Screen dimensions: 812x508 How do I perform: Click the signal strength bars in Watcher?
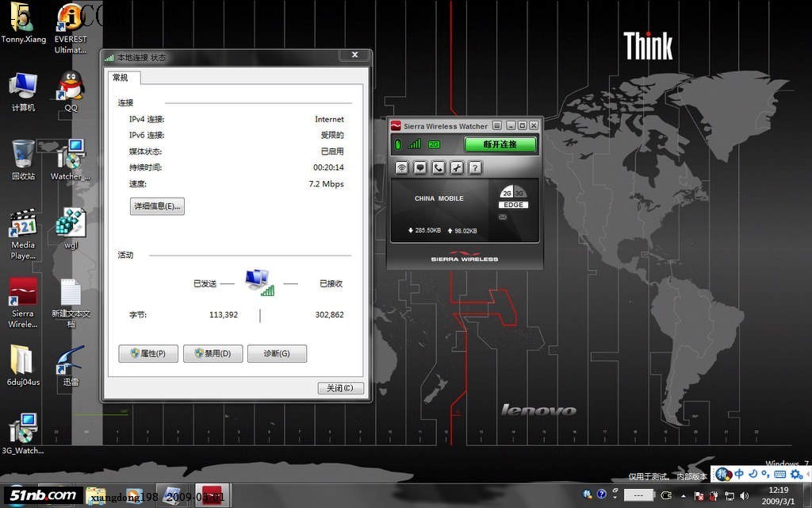coord(414,144)
